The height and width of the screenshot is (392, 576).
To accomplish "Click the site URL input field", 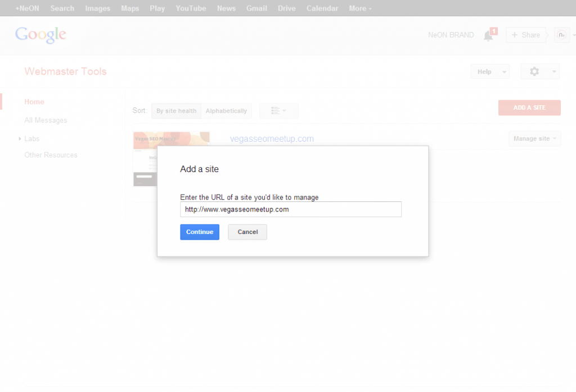I will tap(291, 209).
